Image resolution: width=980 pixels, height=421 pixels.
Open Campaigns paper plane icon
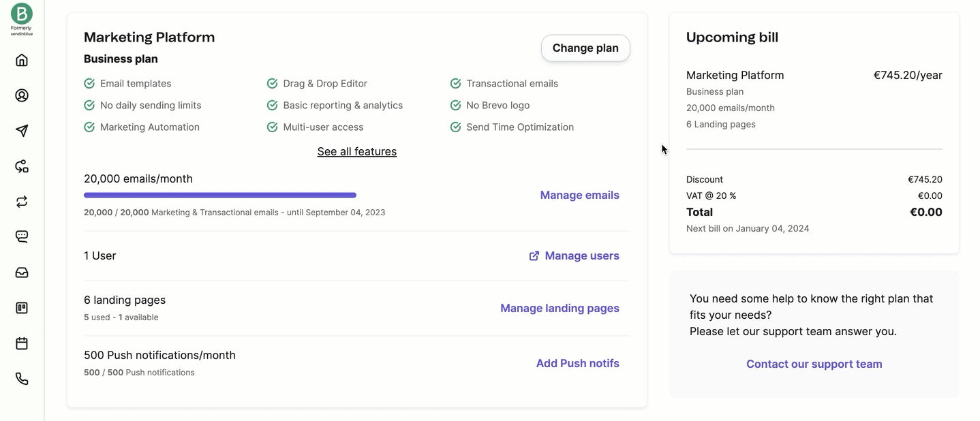pos(22,131)
